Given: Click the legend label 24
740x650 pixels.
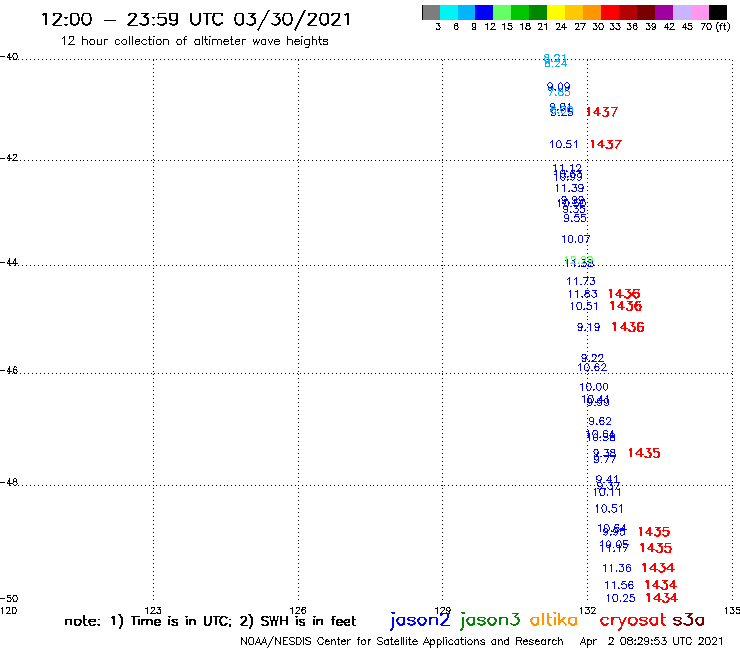Looking at the screenshot, I should click(561, 27).
